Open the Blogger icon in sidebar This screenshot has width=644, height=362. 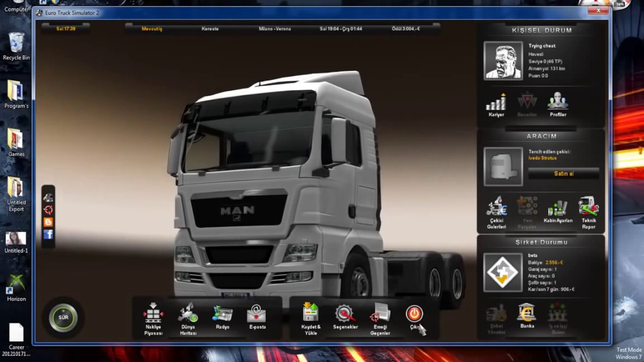point(48,222)
